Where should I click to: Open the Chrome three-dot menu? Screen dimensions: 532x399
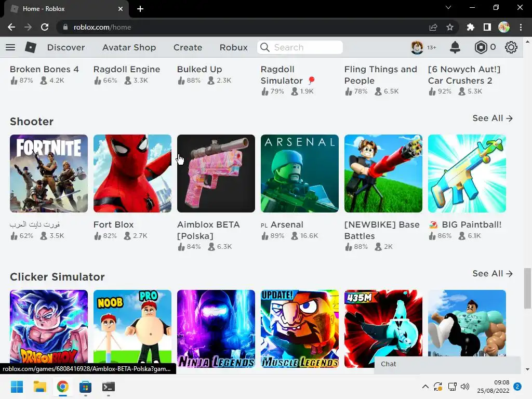click(521, 27)
